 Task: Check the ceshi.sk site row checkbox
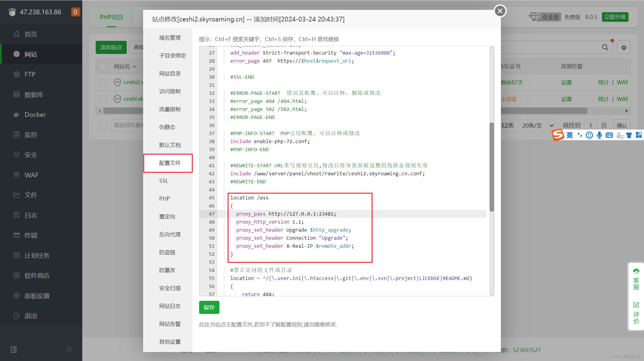[x=103, y=99]
